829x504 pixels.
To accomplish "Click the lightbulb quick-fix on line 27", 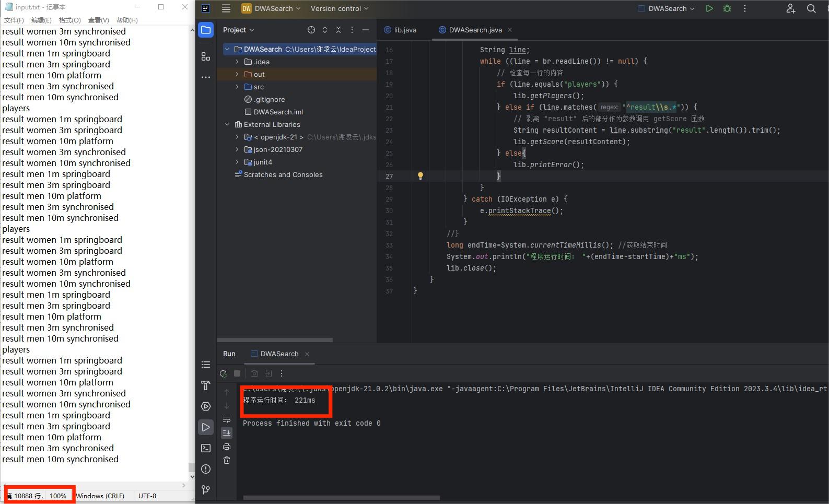I will pyautogui.click(x=420, y=176).
